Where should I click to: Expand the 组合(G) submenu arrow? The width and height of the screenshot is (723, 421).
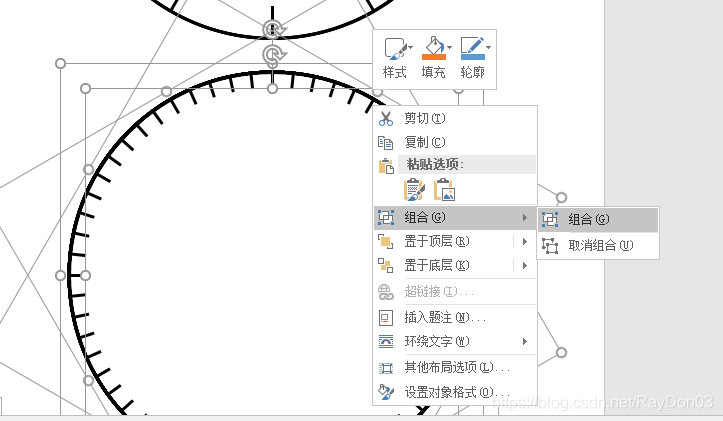point(525,217)
